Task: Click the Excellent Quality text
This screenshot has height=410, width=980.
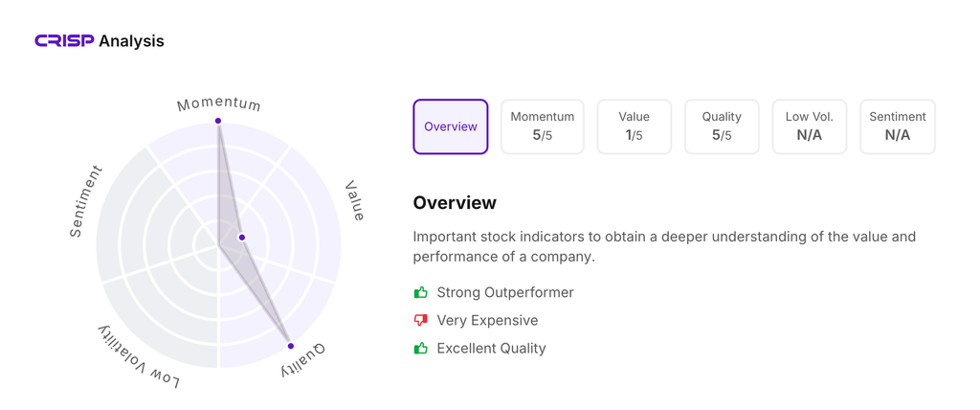Action: [x=491, y=348]
